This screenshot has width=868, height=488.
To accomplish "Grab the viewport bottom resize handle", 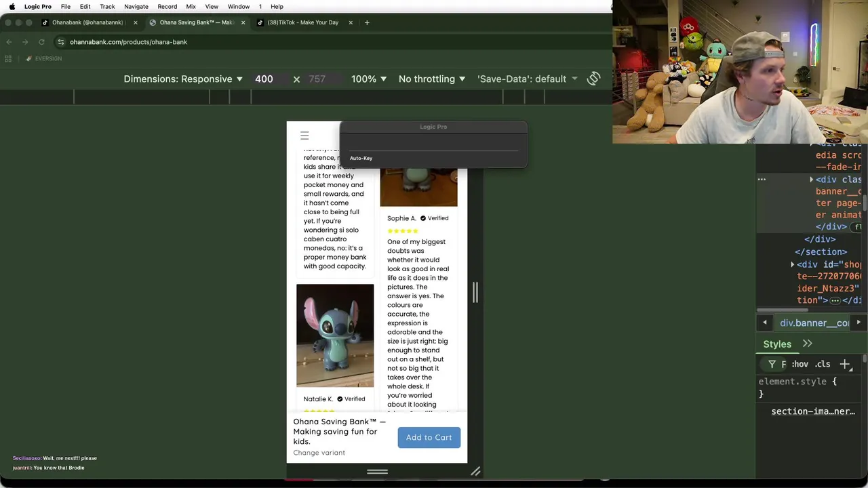I will (377, 472).
